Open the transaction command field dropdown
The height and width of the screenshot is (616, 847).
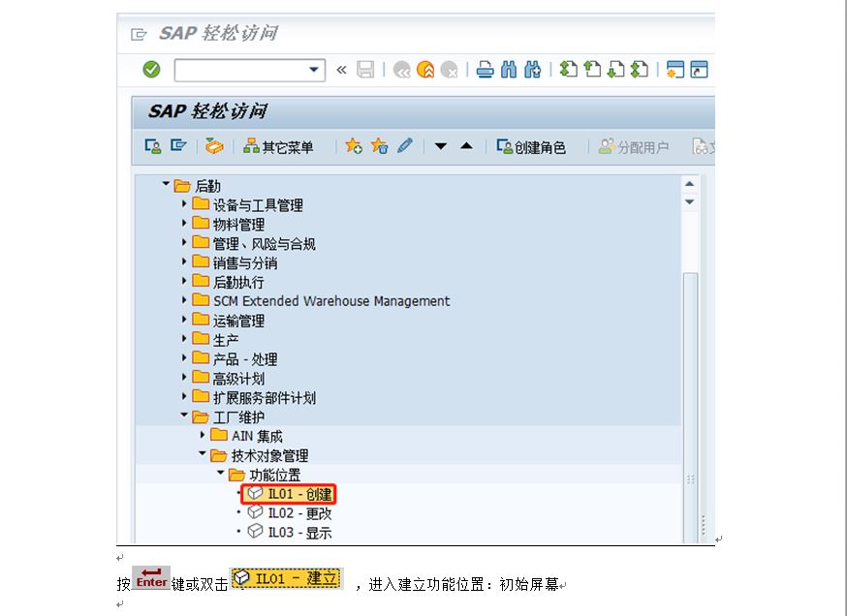pyautogui.click(x=313, y=70)
